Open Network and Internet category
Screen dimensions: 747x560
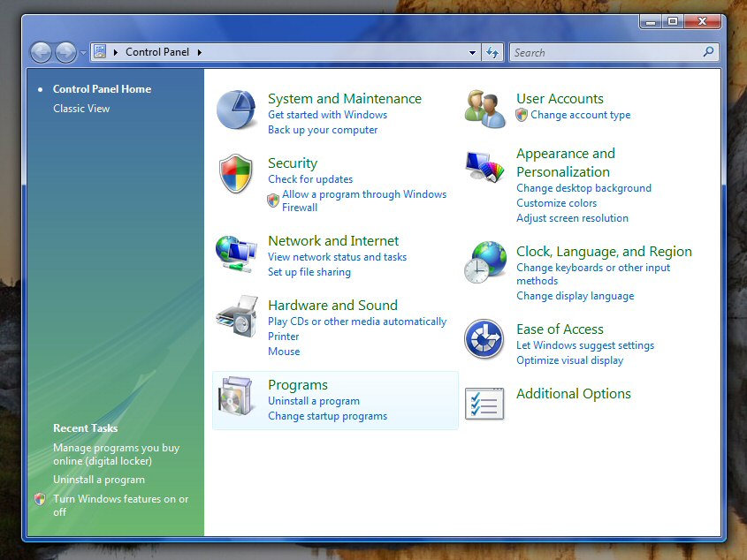(333, 241)
